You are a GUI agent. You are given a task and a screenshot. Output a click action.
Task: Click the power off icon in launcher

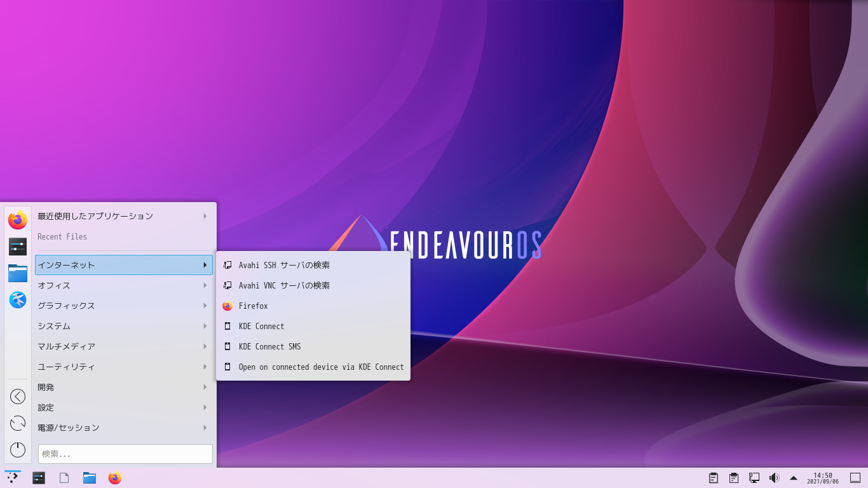pyautogui.click(x=18, y=449)
